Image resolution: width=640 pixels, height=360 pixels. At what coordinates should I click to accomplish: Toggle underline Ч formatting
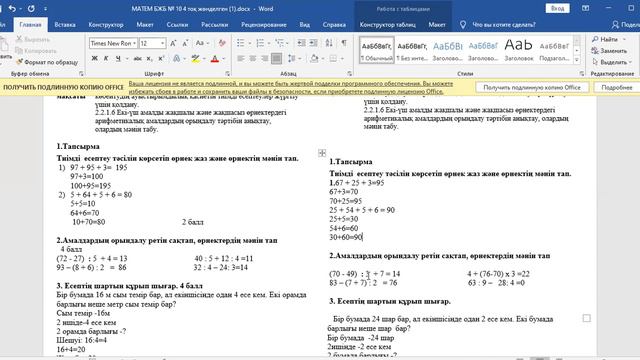pyautogui.click(x=118, y=59)
